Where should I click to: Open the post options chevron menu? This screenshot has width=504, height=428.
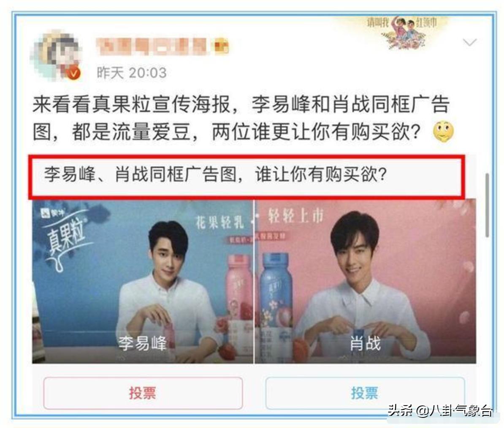coord(470,43)
